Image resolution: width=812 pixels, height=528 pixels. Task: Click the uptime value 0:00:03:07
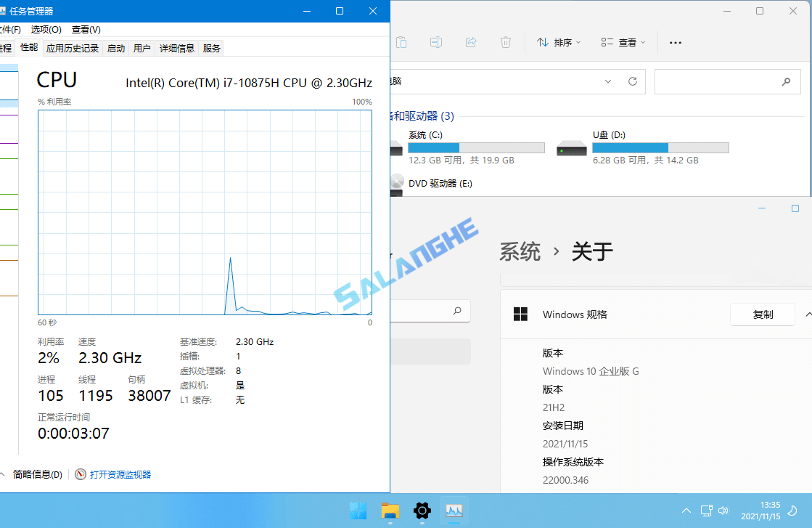[73, 434]
